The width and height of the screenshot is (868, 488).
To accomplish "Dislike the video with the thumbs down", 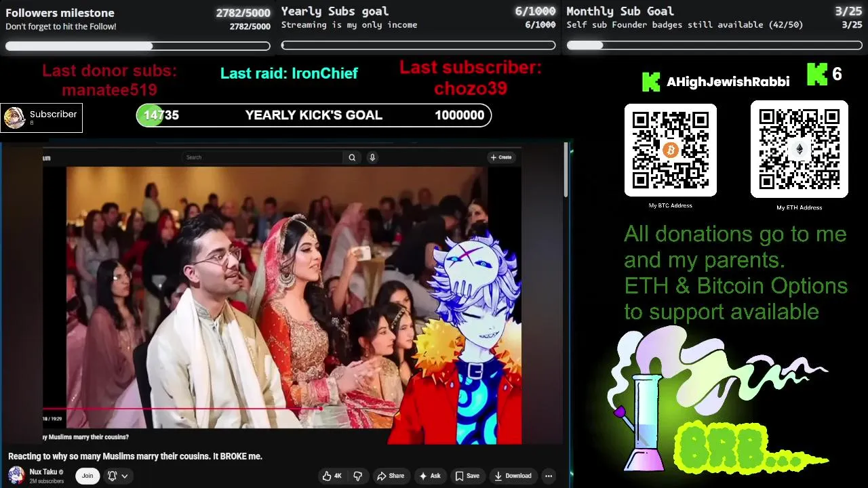I will tap(357, 476).
